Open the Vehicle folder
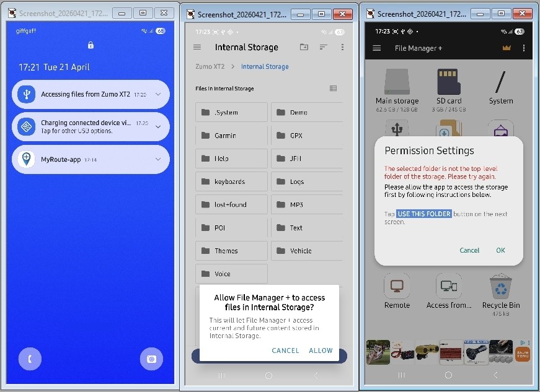This screenshot has width=540, height=392. pos(307,250)
